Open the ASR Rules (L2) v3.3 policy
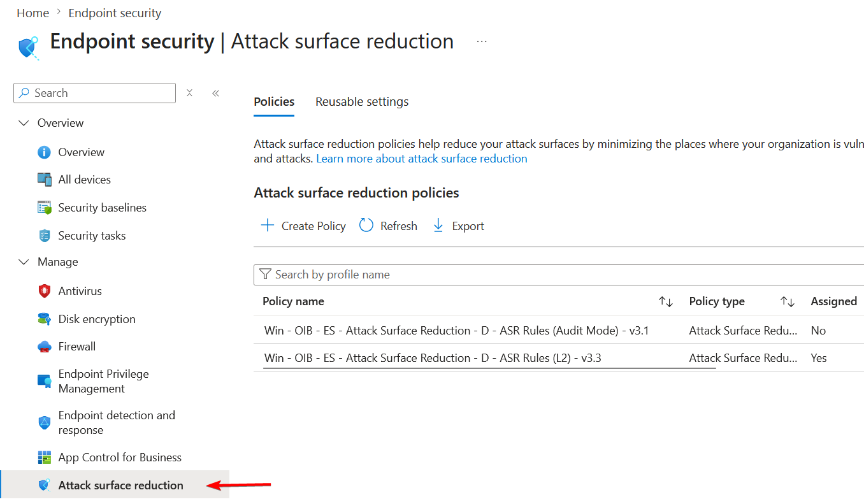This screenshot has height=504, width=864. pyautogui.click(x=433, y=358)
